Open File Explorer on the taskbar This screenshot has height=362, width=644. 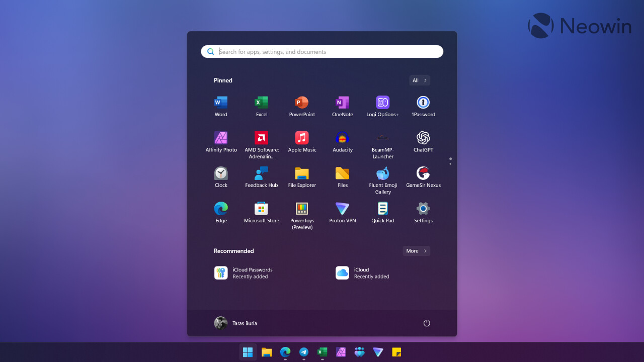coord(267,352)
